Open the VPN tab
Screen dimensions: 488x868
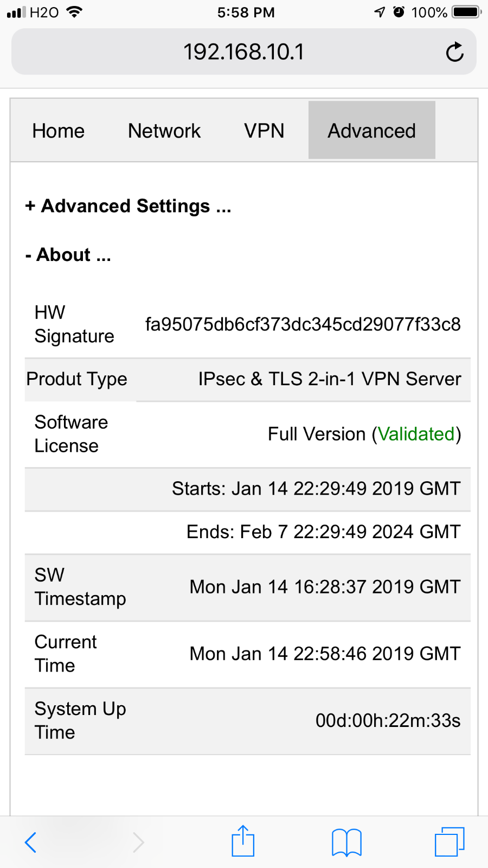(264, 131)
